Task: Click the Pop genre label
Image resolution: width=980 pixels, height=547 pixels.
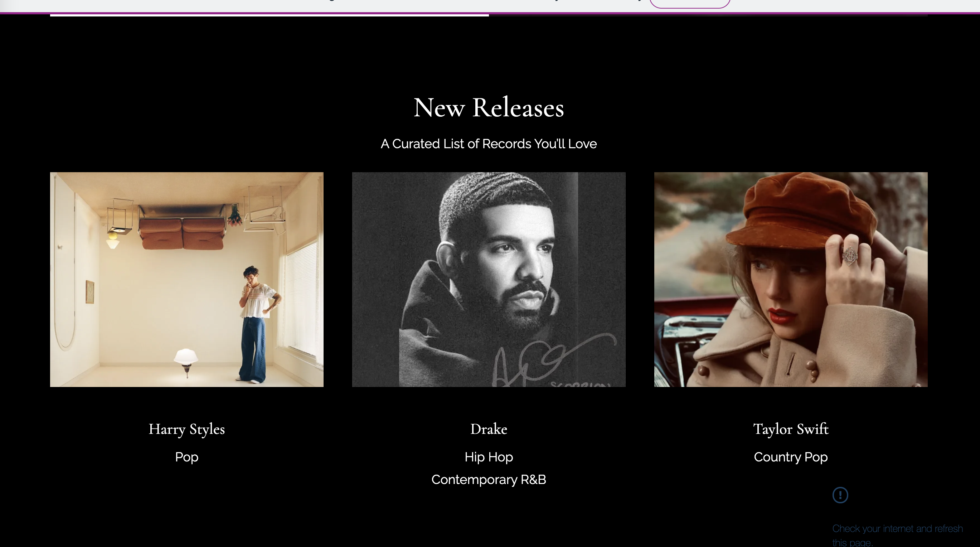Action: [x=187, y=457]
